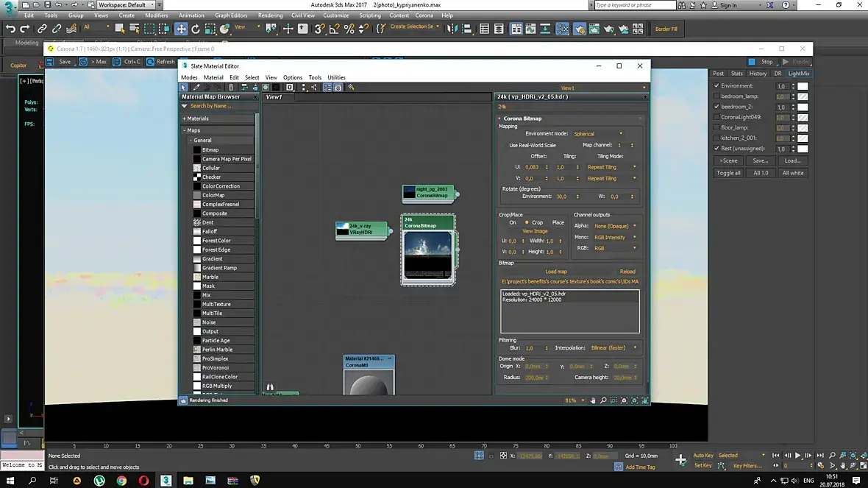Click the Environment white color swatch

[x=803, y=86]
